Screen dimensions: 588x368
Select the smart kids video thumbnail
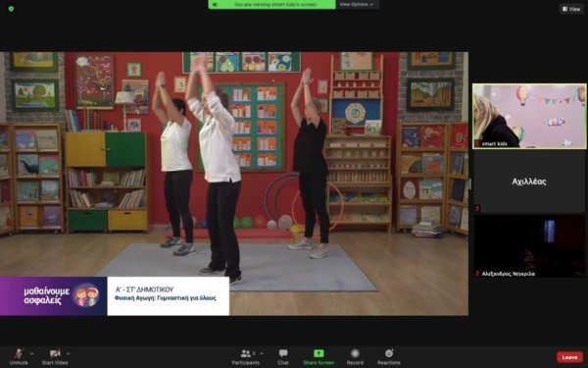click(x=529, y=116)
